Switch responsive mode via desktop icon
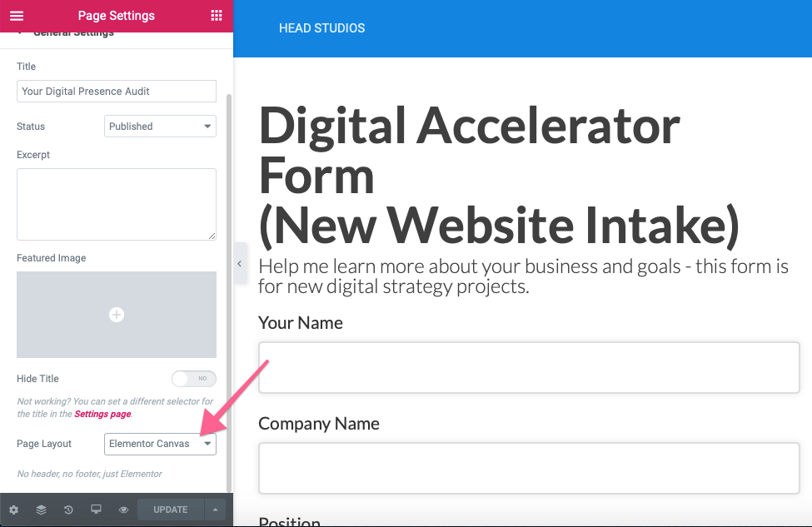 [96, 510]
